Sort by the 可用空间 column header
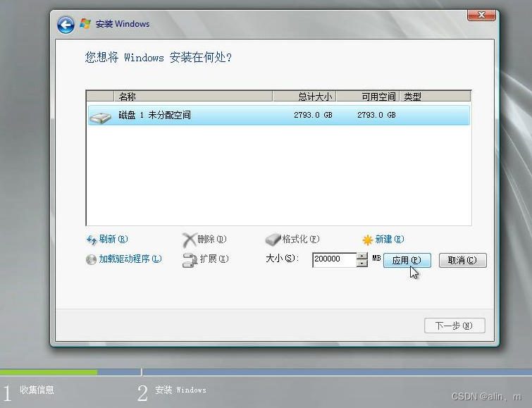 368,97
